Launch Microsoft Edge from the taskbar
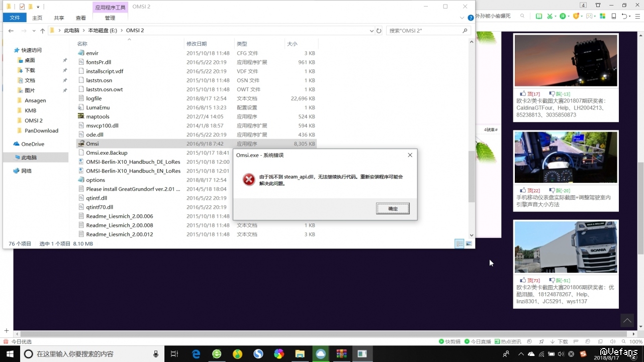The width and height of the screenshot is (644, 362). tap(196, 354)
